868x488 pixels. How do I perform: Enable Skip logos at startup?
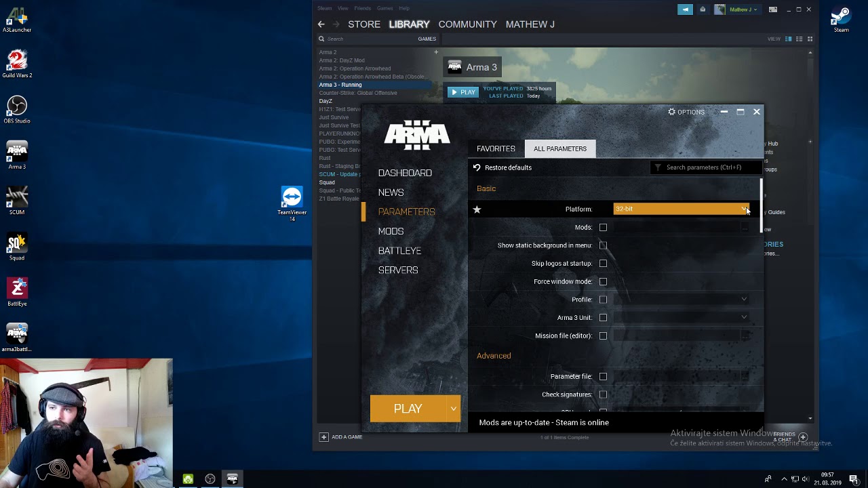tap(603, 264)
